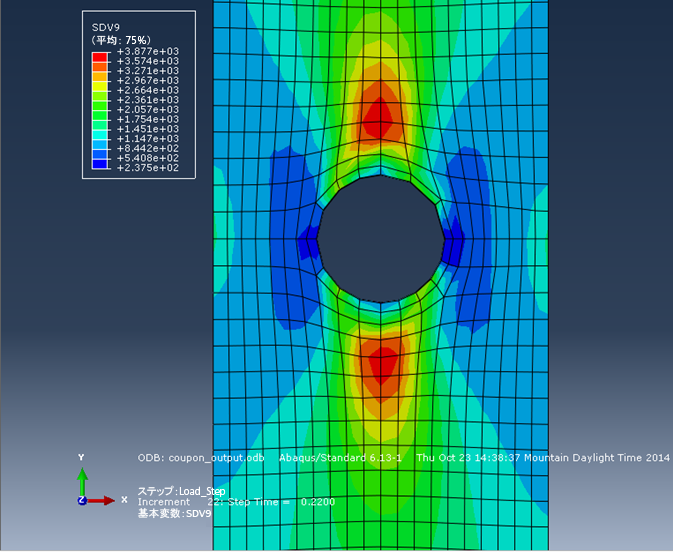The height and width of the screenshot is (552, 673).
Task: Click the green Y axis arrow
Action: 82,481
